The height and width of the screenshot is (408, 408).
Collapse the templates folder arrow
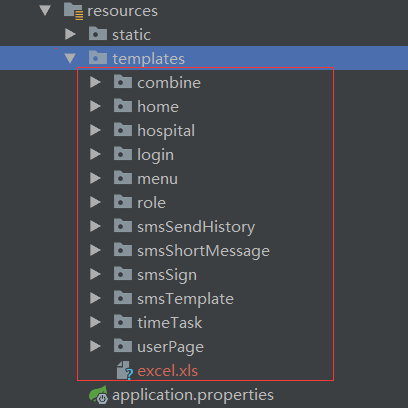(70, 58)
